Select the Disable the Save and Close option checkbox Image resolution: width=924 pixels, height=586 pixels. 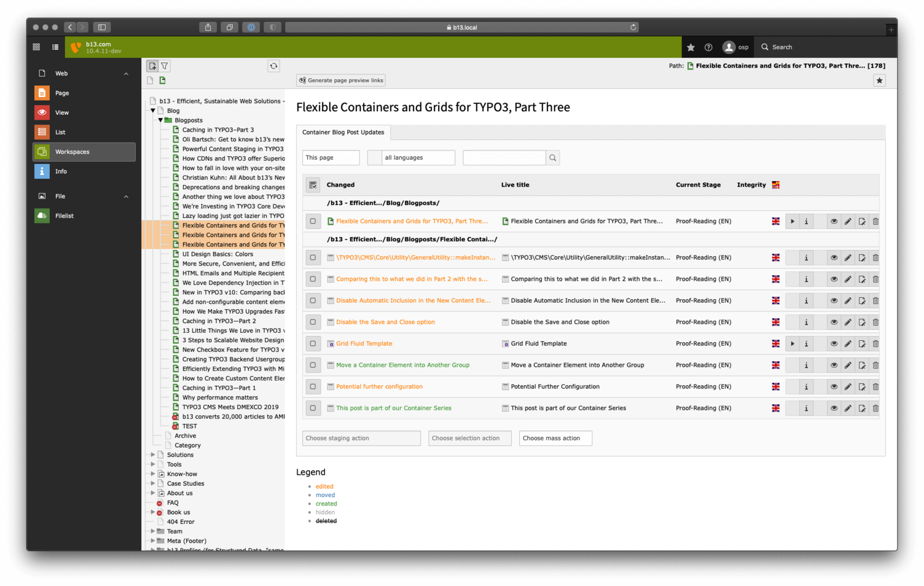313,322
